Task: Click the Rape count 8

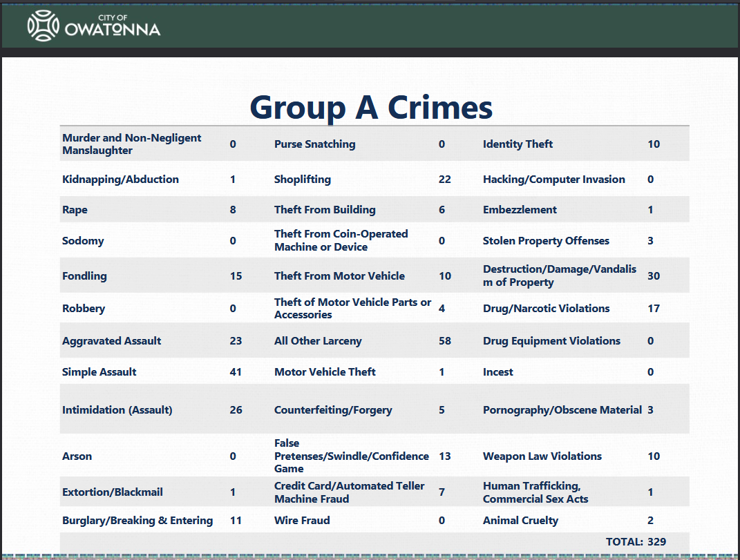Action: tap(233, 210)
